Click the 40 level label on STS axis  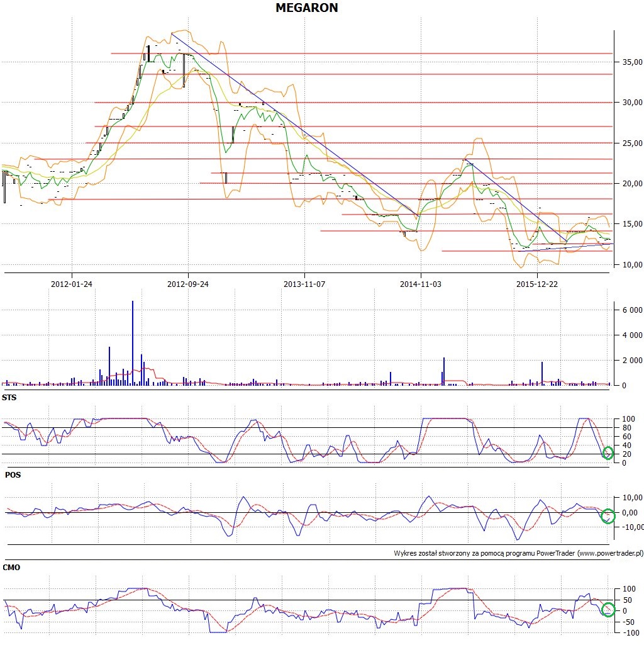(627, 446)
